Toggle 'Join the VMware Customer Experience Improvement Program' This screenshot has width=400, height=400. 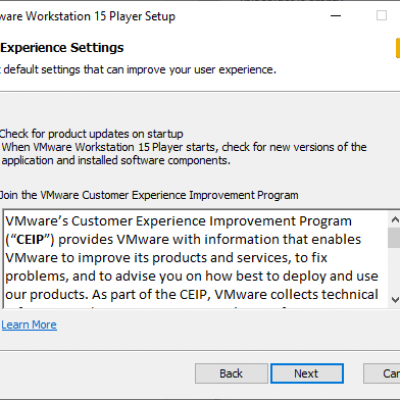pos(149,195)
